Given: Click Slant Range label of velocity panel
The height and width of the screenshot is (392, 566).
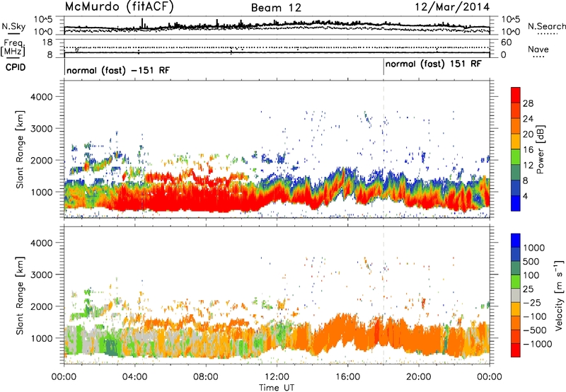Looking at the screenshot, I should 20,295.
